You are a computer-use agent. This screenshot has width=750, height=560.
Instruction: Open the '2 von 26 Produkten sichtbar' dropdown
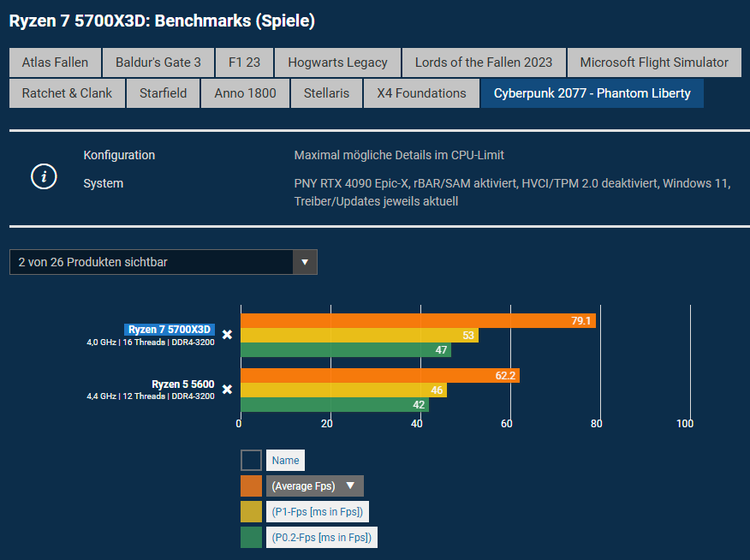point(164,262)
